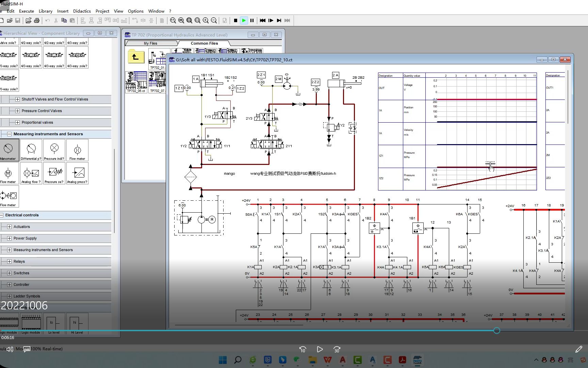
Task: Paste from clipboard toolbar icon
Action: [x=72, y=20]
